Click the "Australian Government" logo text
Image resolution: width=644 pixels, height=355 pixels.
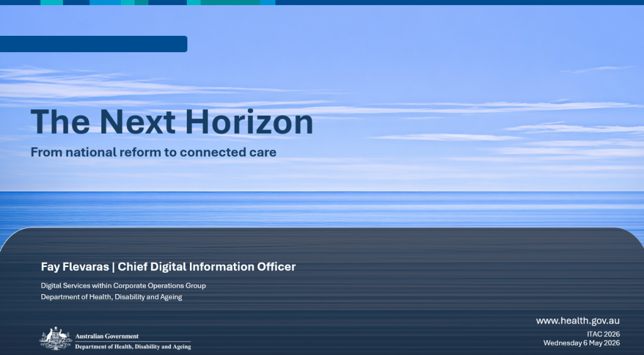pos(107,336)
